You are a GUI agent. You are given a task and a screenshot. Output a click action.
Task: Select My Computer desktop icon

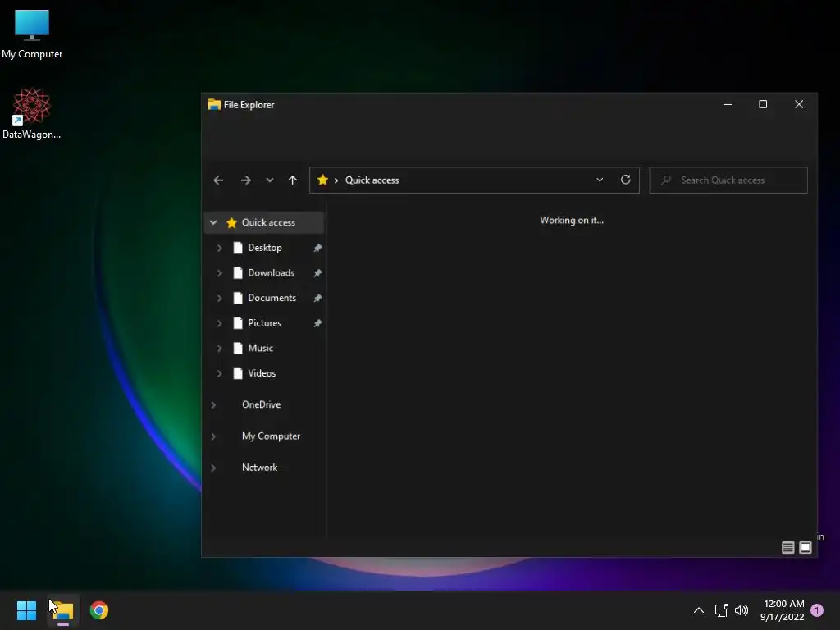(32, 34)
